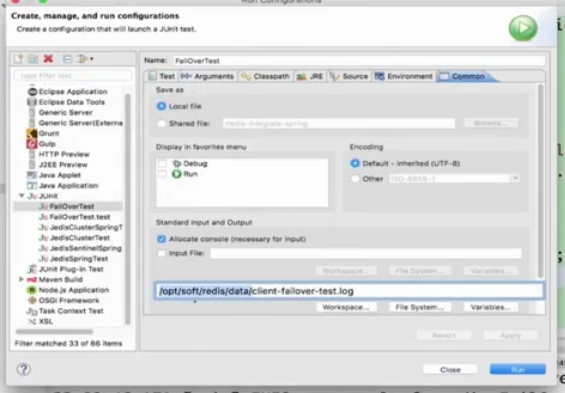Click the Apply button

coord(511,335)
